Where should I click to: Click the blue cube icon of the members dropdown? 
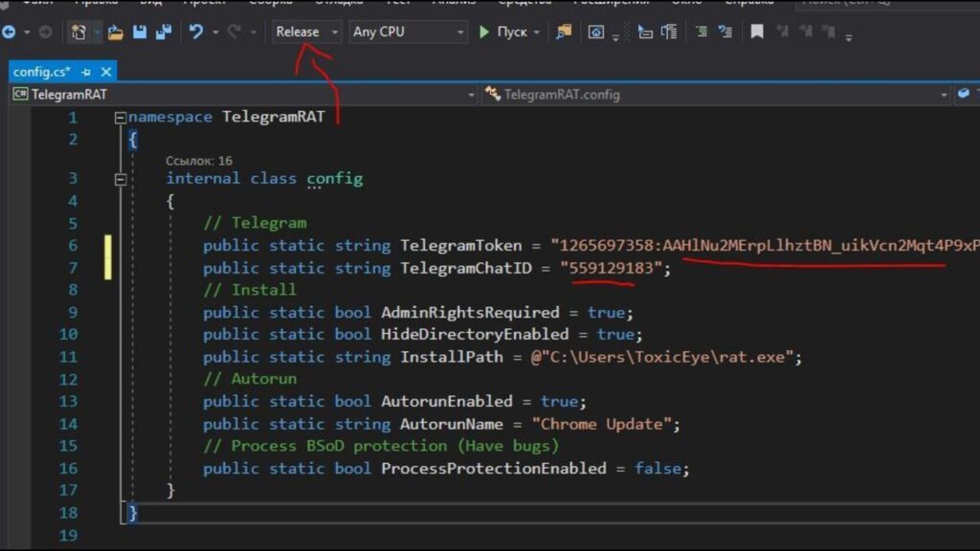click(x=963, y=94)
